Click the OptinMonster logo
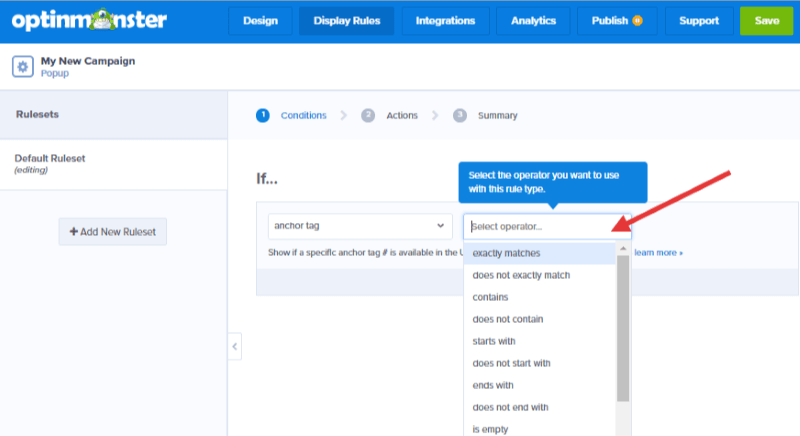This screenshot has height=436, width=800. (x=89, y=20)
